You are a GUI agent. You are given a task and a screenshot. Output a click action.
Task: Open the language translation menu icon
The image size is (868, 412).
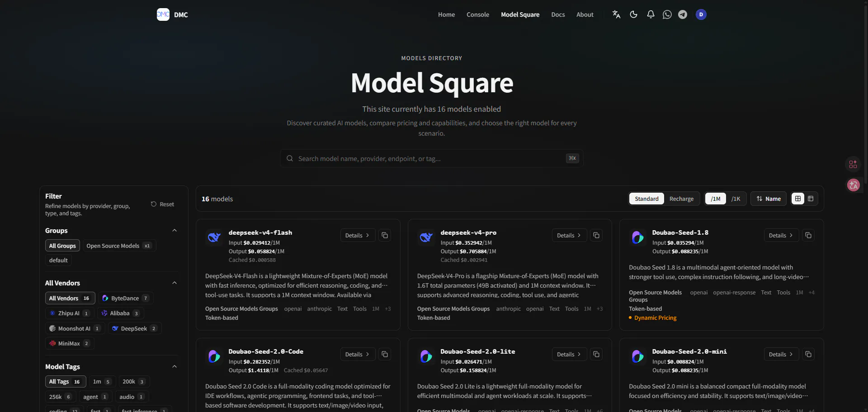click(x=616, y=14)
